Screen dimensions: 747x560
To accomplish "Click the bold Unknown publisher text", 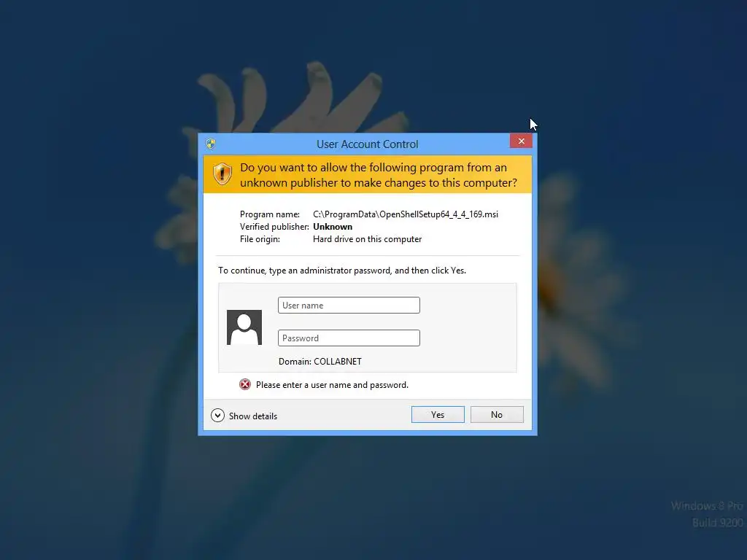I will tap(333, 227).
